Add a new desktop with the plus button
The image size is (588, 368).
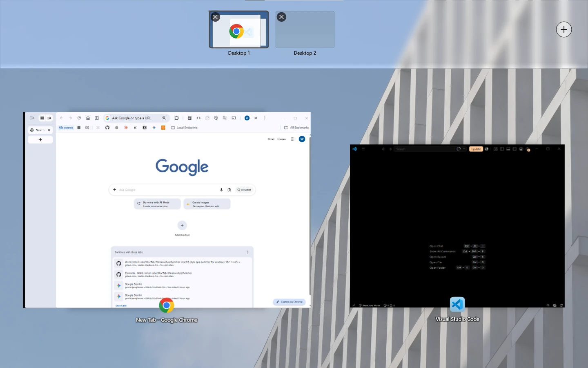click(564, 29)
